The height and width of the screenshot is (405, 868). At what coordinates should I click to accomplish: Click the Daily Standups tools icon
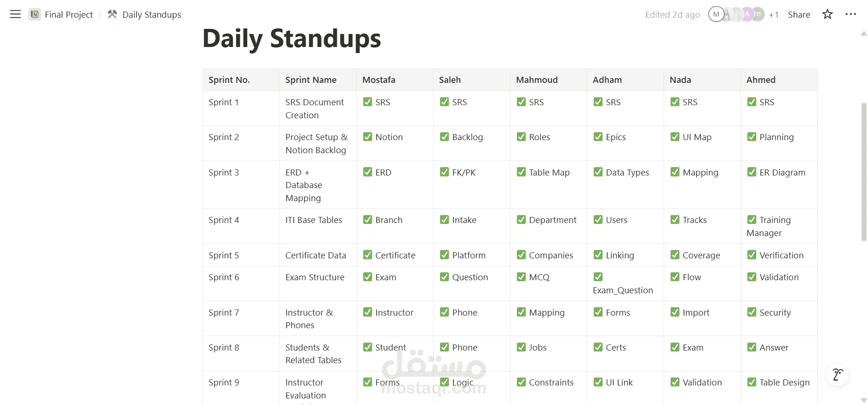(x=112, y=14)
